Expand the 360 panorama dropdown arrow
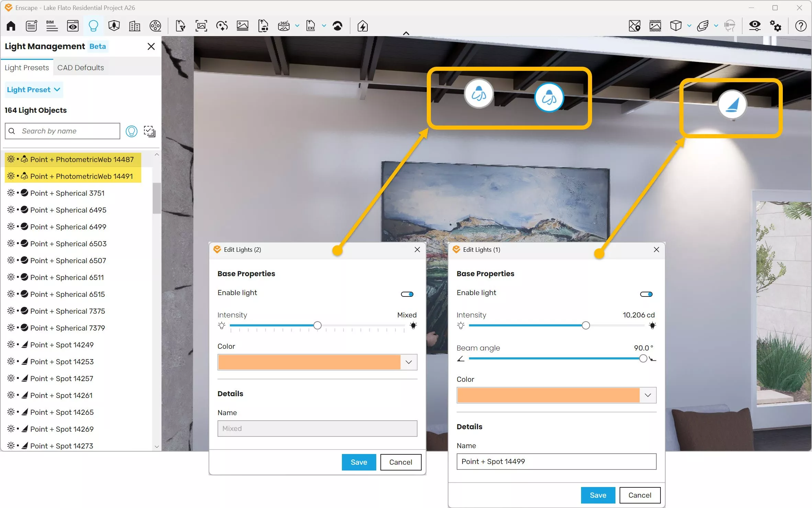 (297, 26)
